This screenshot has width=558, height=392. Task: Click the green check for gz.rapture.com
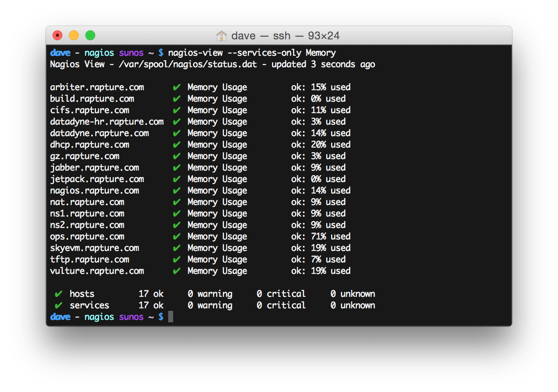pos(177,156)
